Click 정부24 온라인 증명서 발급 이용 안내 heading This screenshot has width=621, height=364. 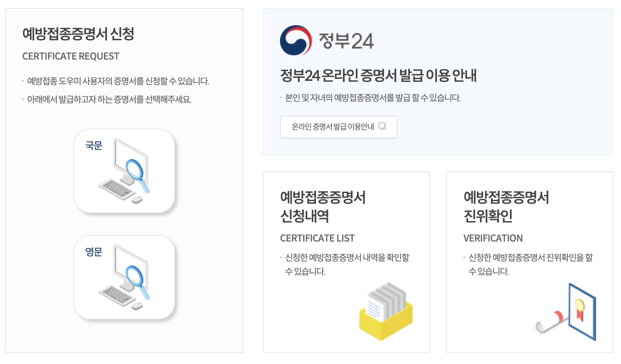coord(378,75)
